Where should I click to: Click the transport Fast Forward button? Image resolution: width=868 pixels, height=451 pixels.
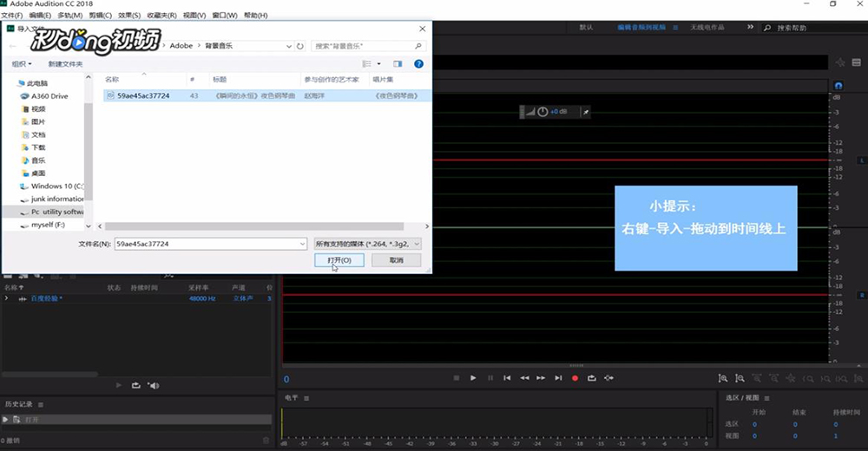[x=541, y=378]
